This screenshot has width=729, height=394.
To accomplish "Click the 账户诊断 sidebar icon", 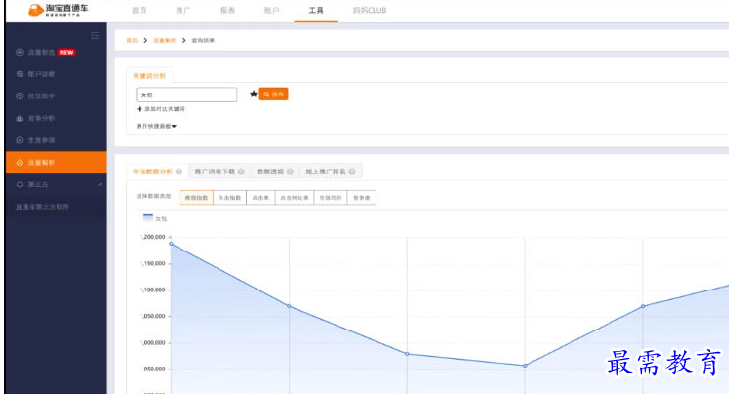I will pyautogui.click(x=20, y=74).
